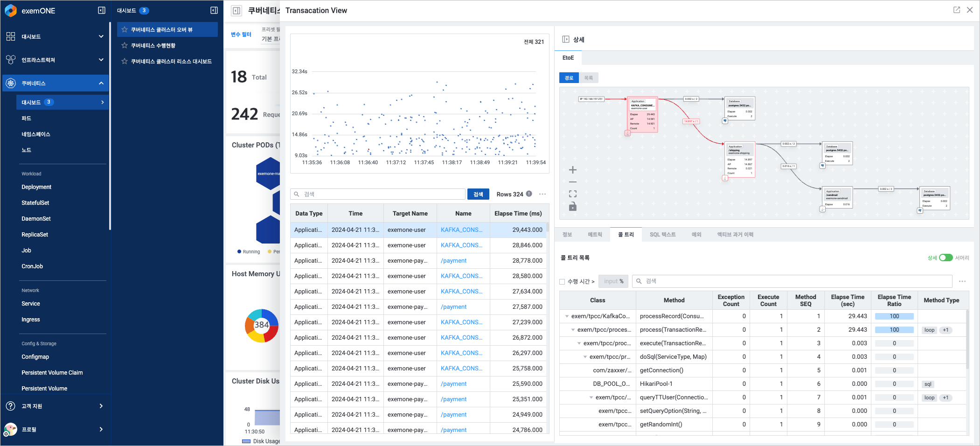Open the 메트릭 tab
This screenshot has height=446, width=980.
[595, 234]
